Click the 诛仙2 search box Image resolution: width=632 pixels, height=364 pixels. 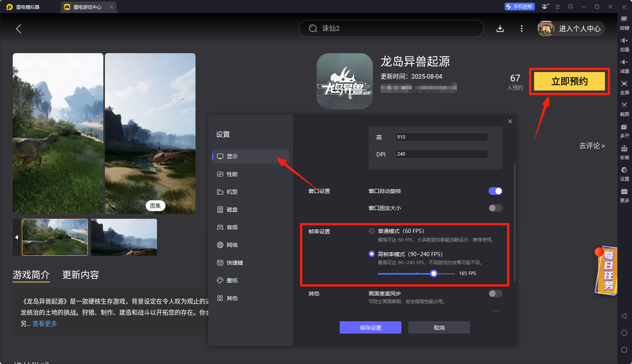(391, 29)
